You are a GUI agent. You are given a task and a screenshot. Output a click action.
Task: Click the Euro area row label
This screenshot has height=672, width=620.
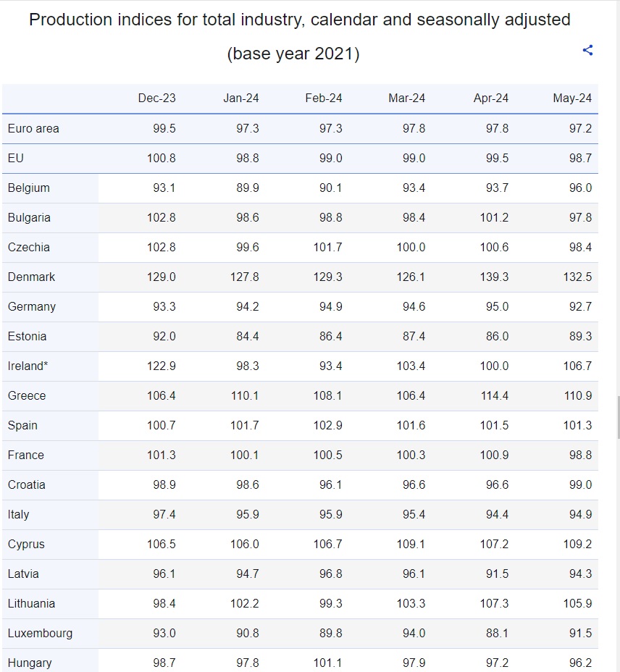click(x=33, y=128)
